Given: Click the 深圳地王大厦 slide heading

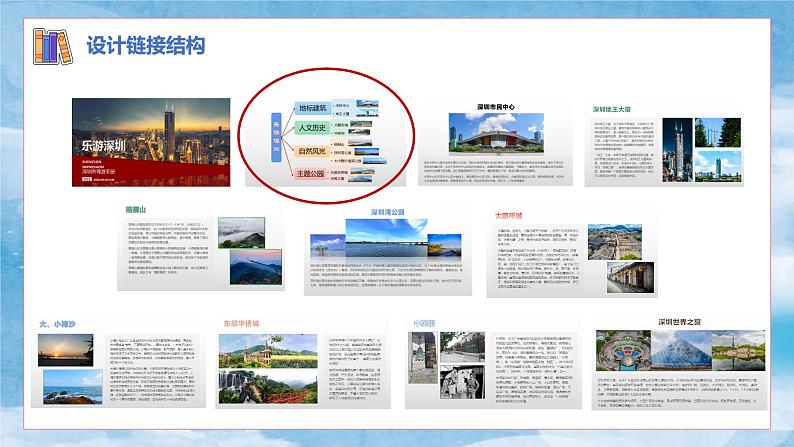Looking at the screenshot, I should click(x=612, y=109).
